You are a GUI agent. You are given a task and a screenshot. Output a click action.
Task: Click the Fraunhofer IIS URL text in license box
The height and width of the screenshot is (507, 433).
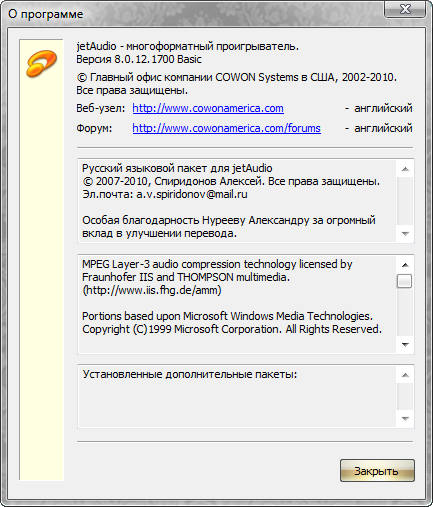click(x=152, y=290)
